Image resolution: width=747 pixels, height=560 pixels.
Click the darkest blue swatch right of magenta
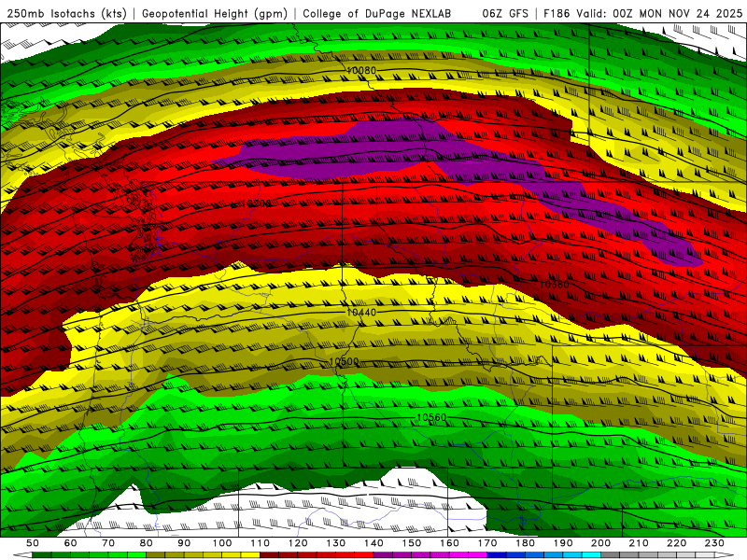tap(497, 555)
